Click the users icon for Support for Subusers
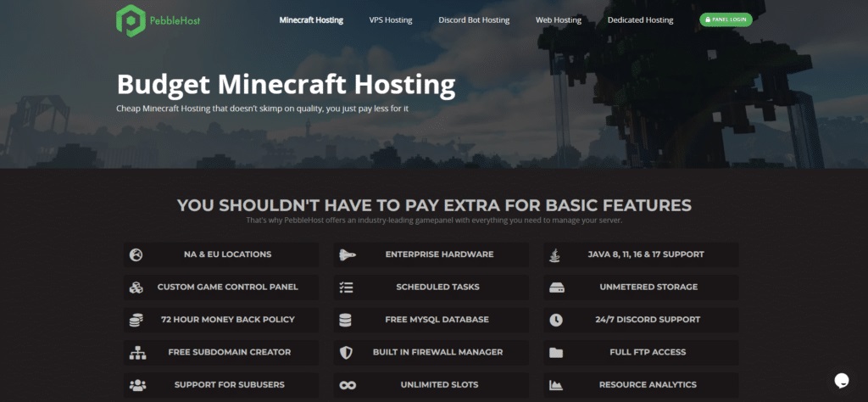The height and width of the screenshot is (402, 868). [x=136, y=385]
